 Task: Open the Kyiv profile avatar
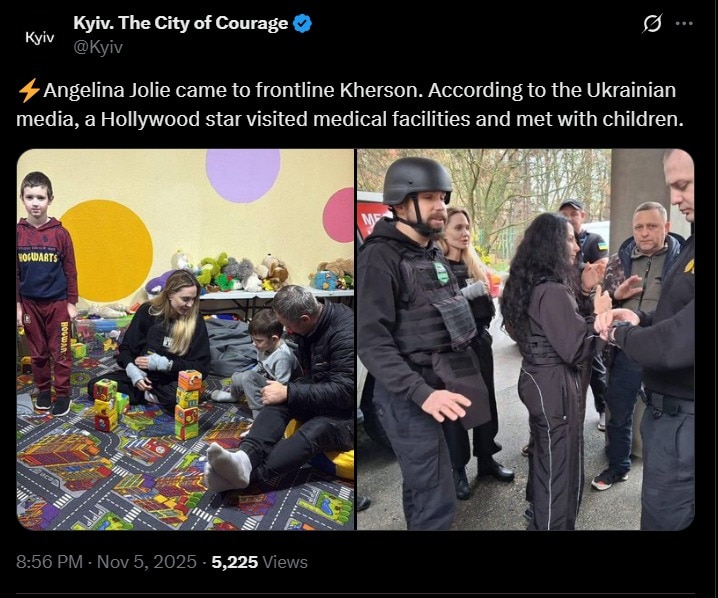tap(39, 37)
